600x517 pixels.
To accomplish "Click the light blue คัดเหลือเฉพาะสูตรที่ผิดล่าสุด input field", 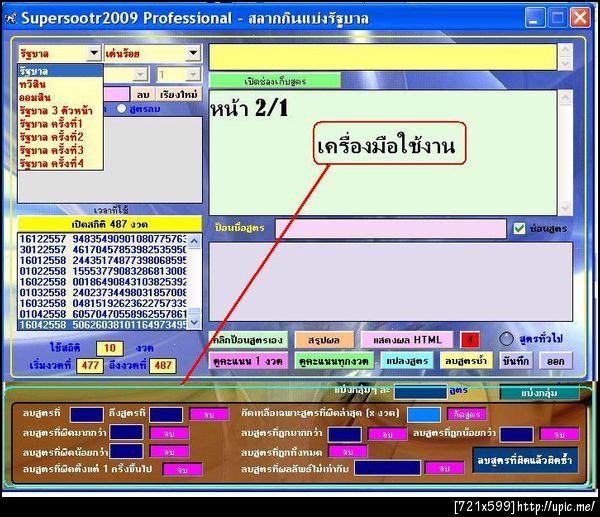I will point(424,415).
